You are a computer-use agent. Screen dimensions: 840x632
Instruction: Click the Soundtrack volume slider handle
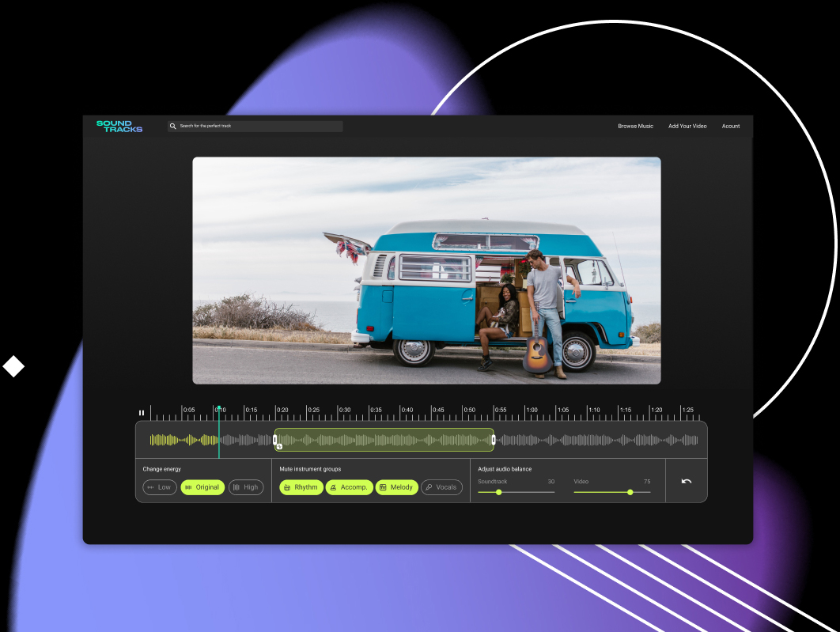click(x=498, y=492)
